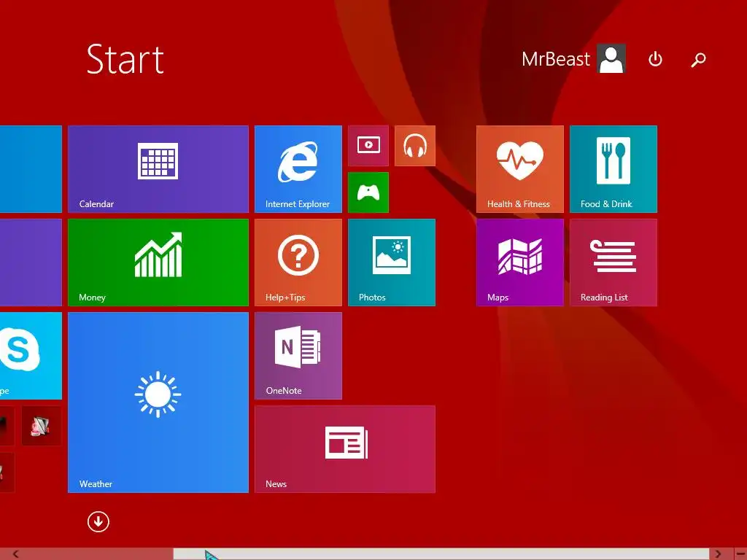Open the Maps tile
This screenshot has width=747, height=560.
click(519, 262)
